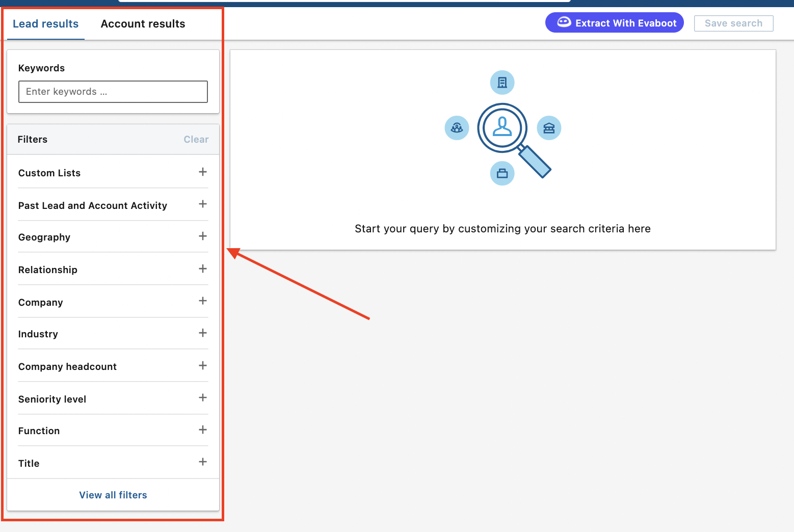The height and width of the screenshot is (532, 794).
Task: Click the Title filter label
Action: click(29, 464)
